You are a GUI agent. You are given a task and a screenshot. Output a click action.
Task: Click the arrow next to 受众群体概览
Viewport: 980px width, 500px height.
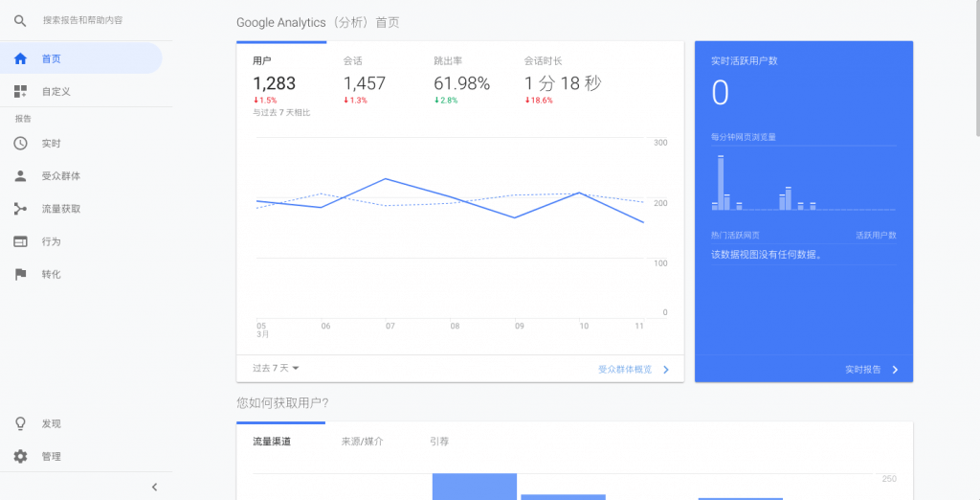666,369
